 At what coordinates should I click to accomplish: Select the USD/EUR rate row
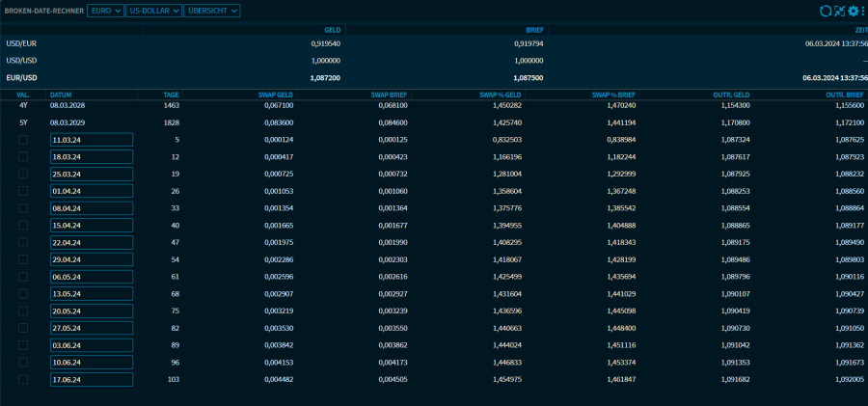(x=21, y=43)
